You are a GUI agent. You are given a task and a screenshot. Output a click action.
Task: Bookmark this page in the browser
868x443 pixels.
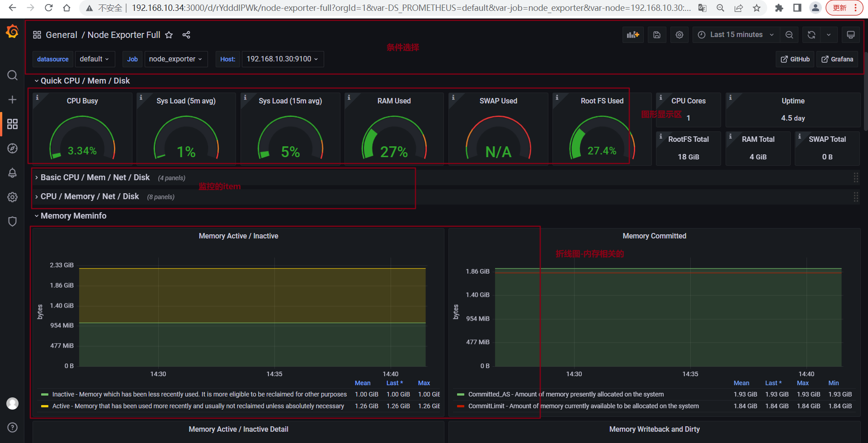[x=757, y=8]
